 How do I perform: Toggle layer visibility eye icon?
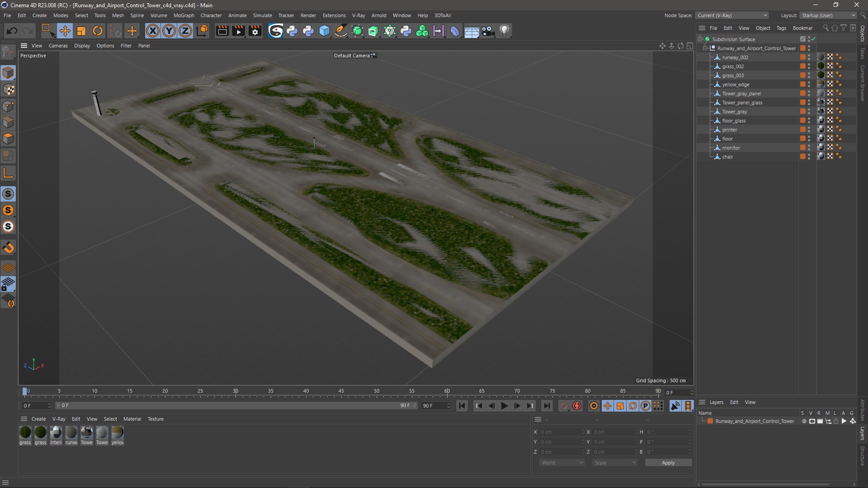tap(812, 421)
